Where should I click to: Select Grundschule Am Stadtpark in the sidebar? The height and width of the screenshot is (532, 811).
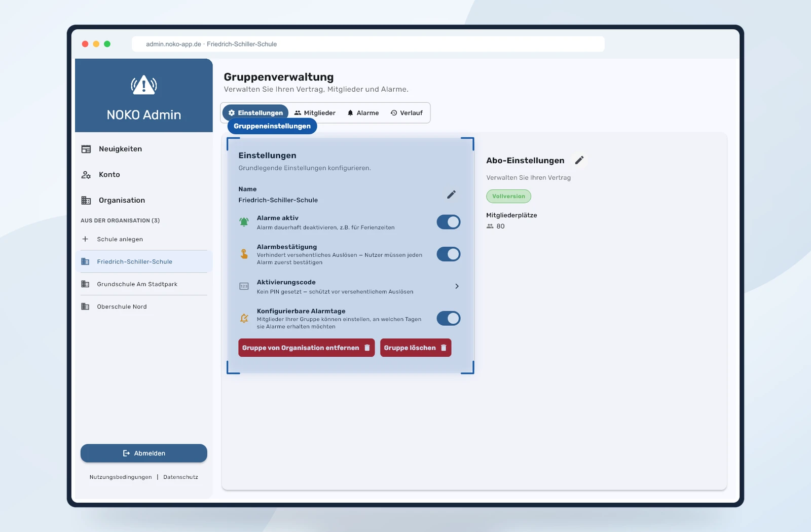pyautogui.click(x=144, y=284)
